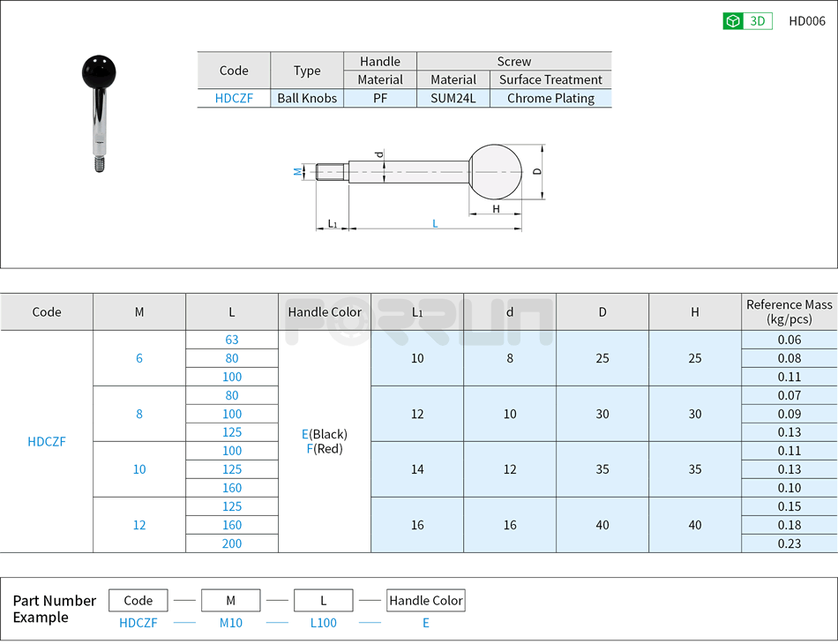Click the Ball Knobs type cell
The image size is (838, 644).
(306, 98)
